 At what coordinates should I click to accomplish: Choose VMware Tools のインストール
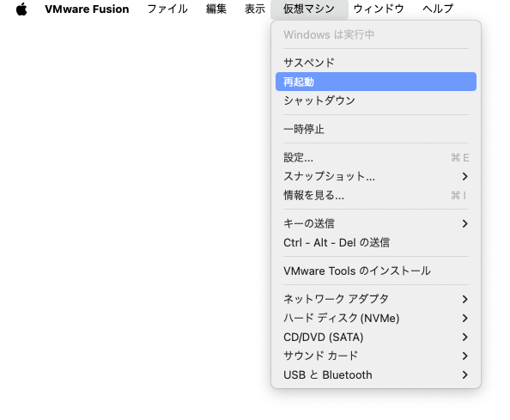(x=376, y=271)
